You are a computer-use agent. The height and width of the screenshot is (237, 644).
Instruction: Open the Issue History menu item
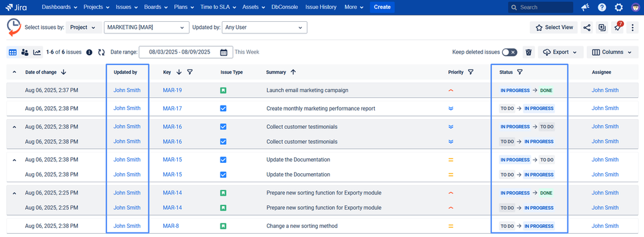point(321,7)
